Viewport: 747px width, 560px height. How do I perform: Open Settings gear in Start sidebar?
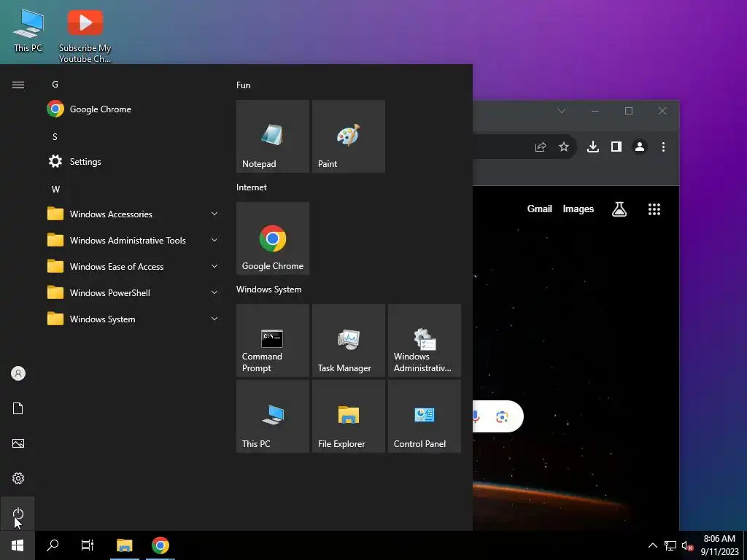click(x=18, y=478)
